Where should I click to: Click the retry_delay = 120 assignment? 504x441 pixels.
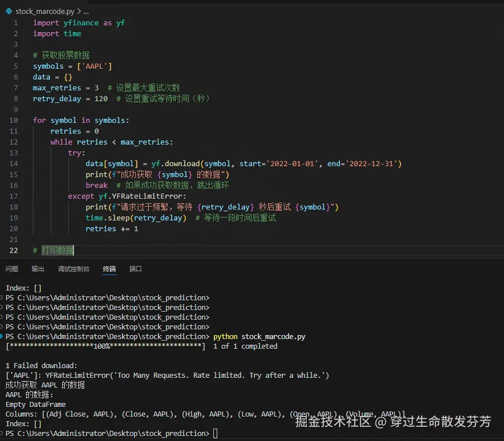click(70, 99)
